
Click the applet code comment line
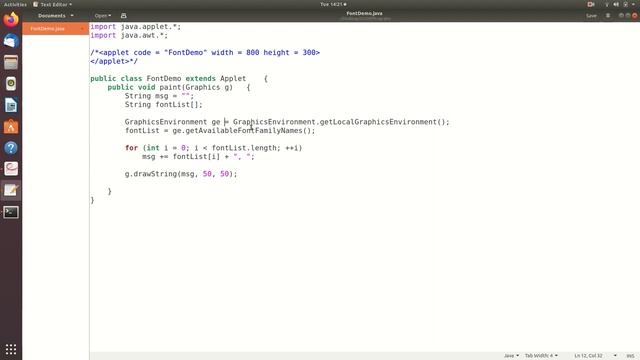pyautogui.click(x=205, y=53)
